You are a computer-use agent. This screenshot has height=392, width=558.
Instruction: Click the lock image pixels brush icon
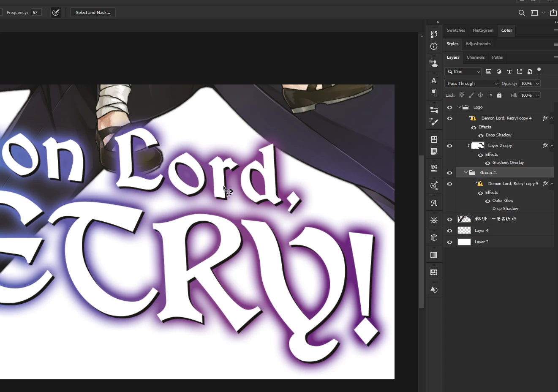tap(471, 95)
